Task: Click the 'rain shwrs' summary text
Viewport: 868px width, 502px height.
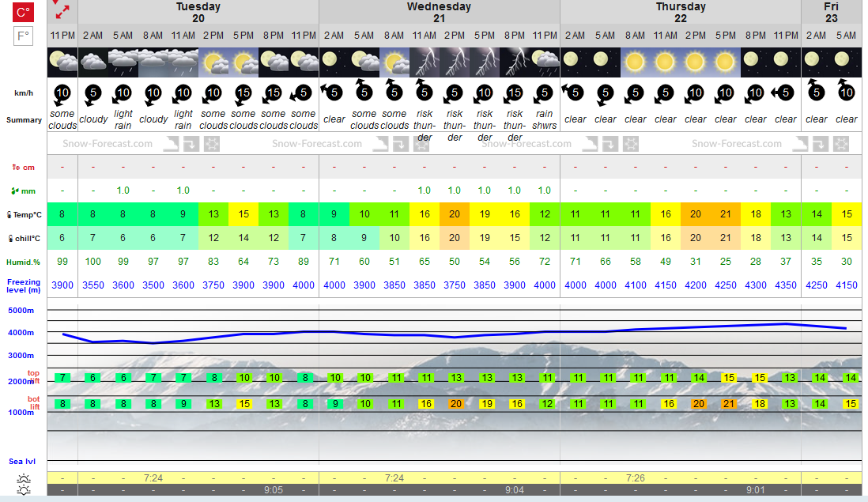Action: tap(545, 119)
